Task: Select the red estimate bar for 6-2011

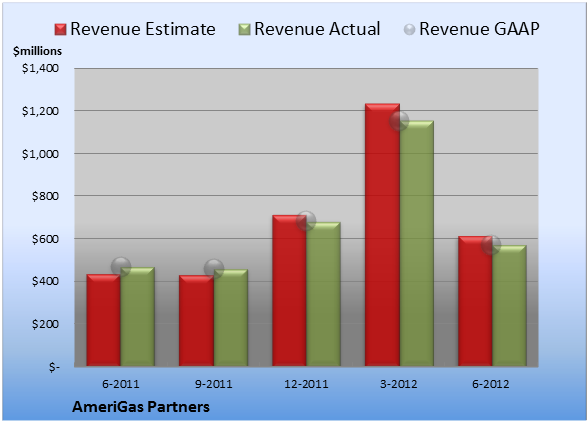Action: coord(104,320)
